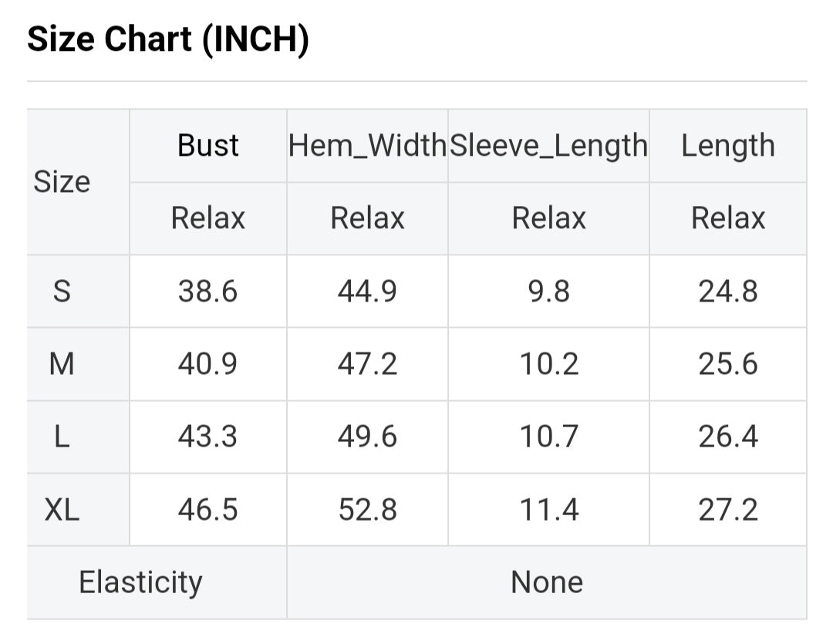Select the S size row label
Screen dimensions: 833x644
click(x=62, y=292)
